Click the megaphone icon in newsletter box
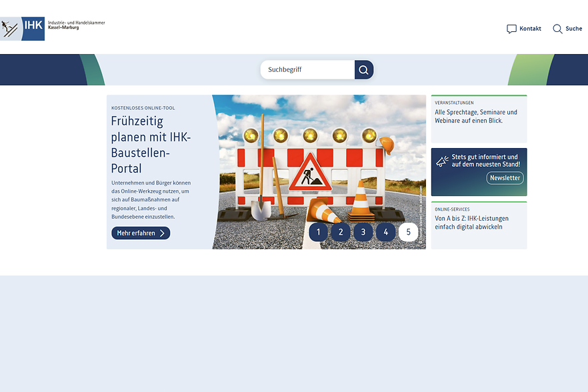The width and height of the screenshot is (588, 392). click(x=442, y=161)
